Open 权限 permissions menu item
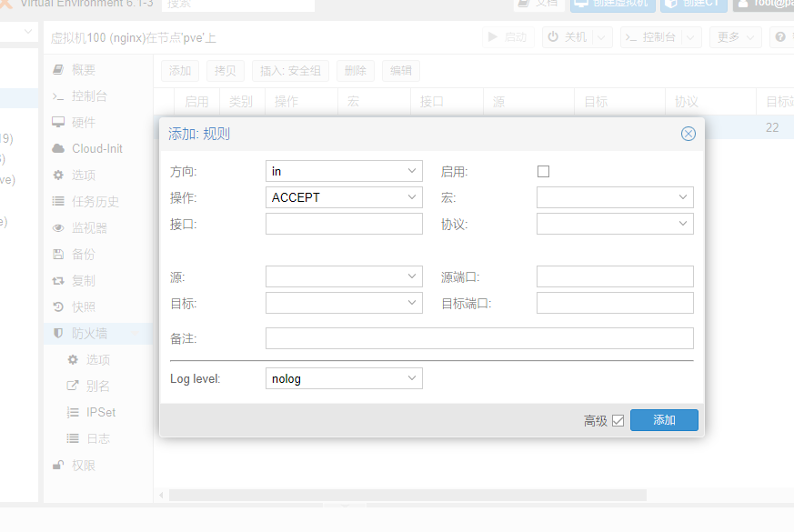This screenshot has width=794, height=532. pos(83,466)
